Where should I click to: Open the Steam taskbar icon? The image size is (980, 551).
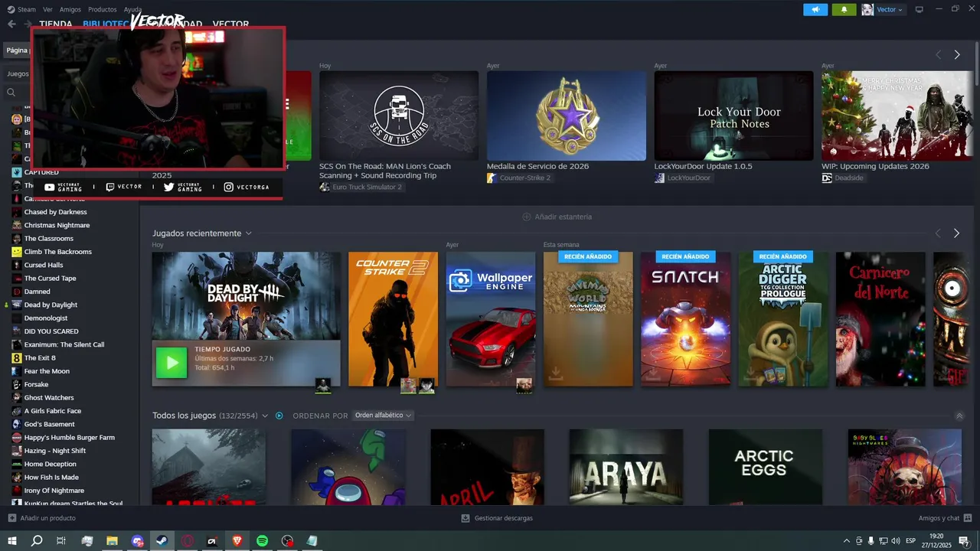pyautogui.click(x=162, y=541)
